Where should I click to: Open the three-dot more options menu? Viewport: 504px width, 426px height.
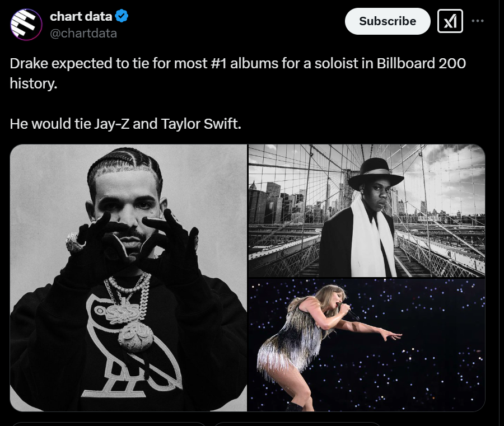[x=478, y=21]
